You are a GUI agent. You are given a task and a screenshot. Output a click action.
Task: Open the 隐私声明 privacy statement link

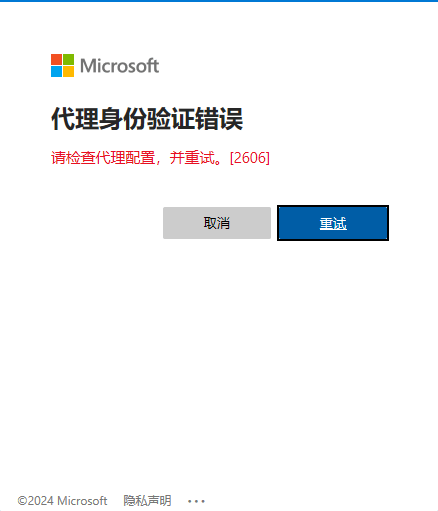coord(147,501)
